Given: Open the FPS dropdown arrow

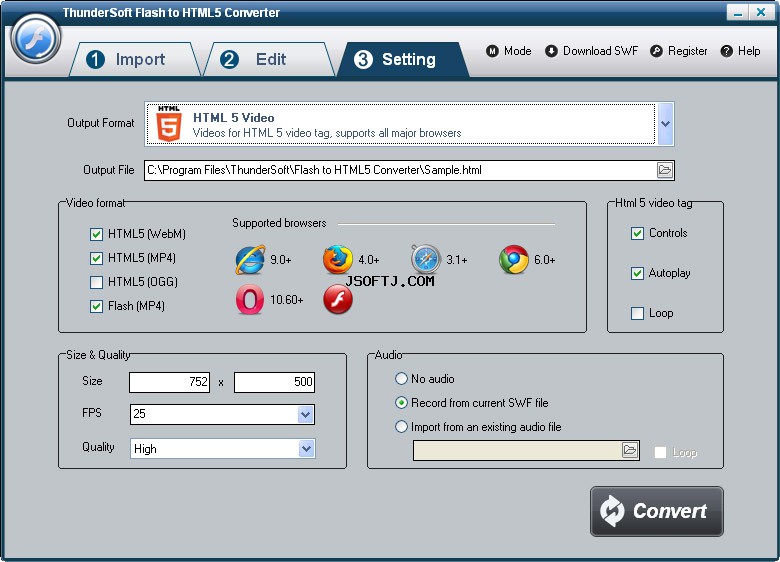Looking at the screenshot, I should point(305,414).
